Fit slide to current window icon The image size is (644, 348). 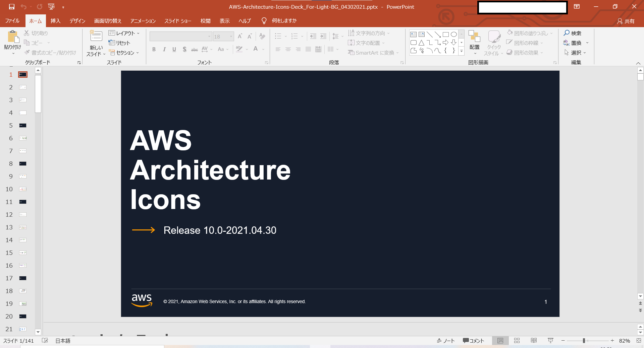639,341
